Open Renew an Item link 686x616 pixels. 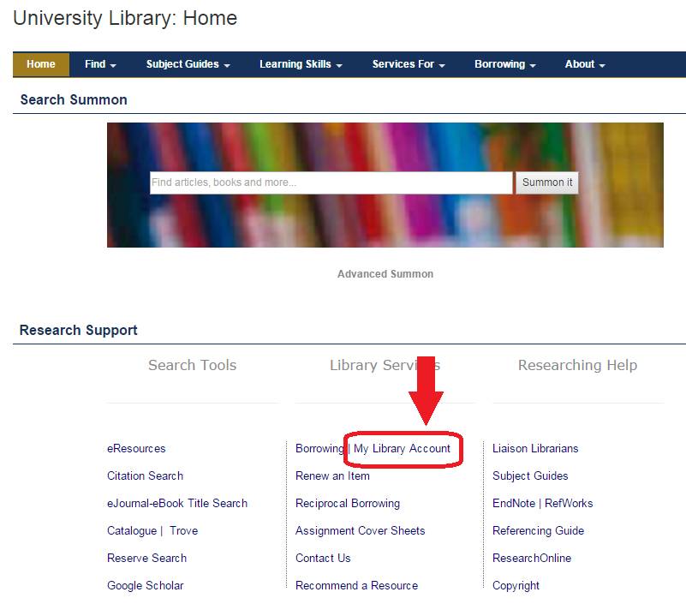[x=332, y=475]
